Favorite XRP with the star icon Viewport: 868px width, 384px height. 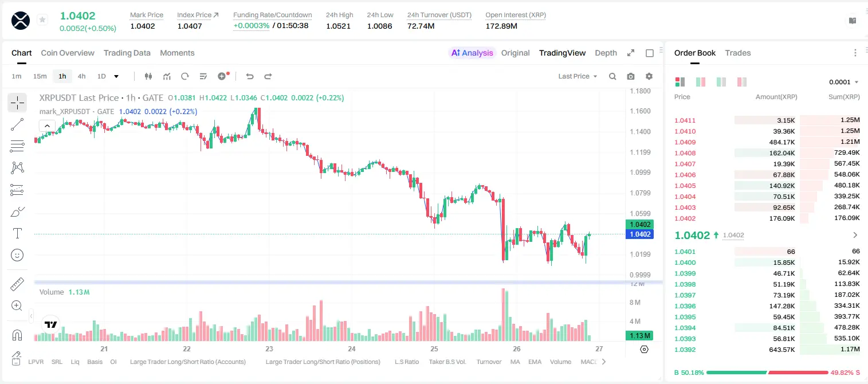point(42,20)
